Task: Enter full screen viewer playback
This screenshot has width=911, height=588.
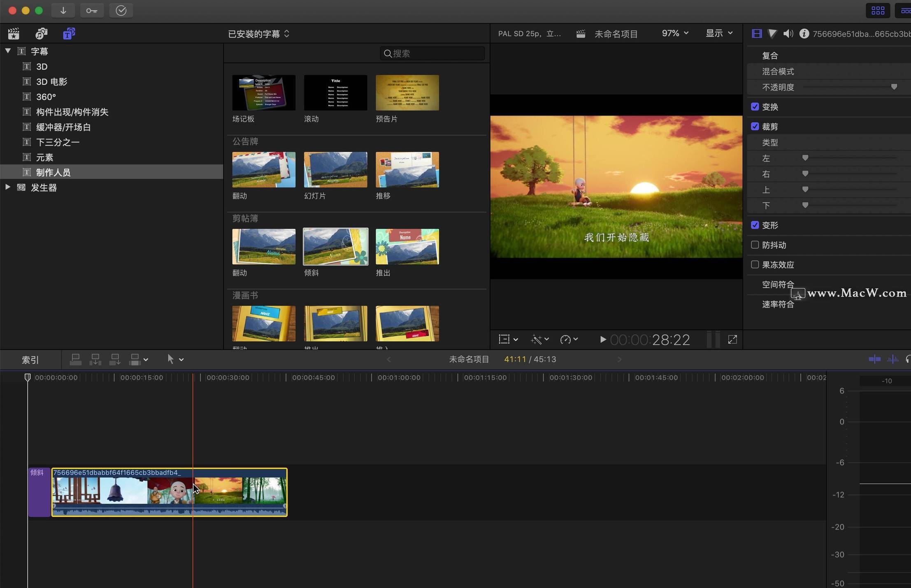Action: (732, 340)
